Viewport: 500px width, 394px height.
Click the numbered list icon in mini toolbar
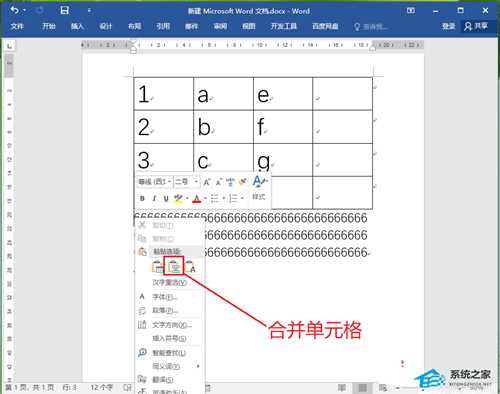pos(233,199)
